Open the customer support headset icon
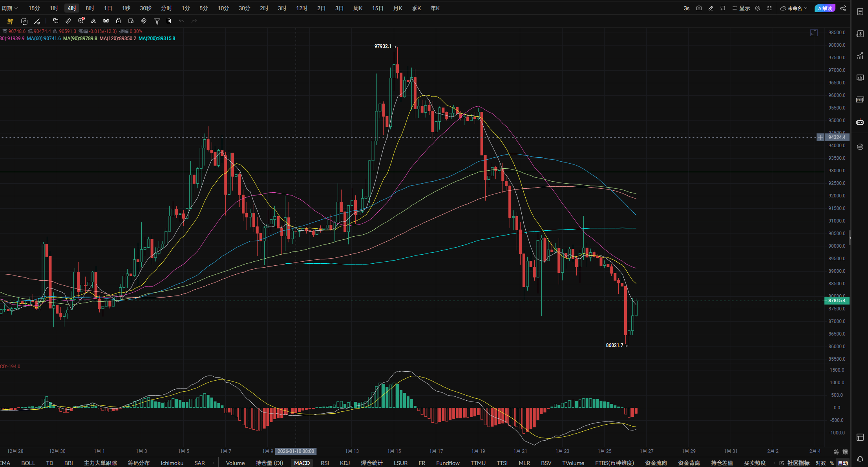This screenshot has width=868, height=467. pos(860,459)
